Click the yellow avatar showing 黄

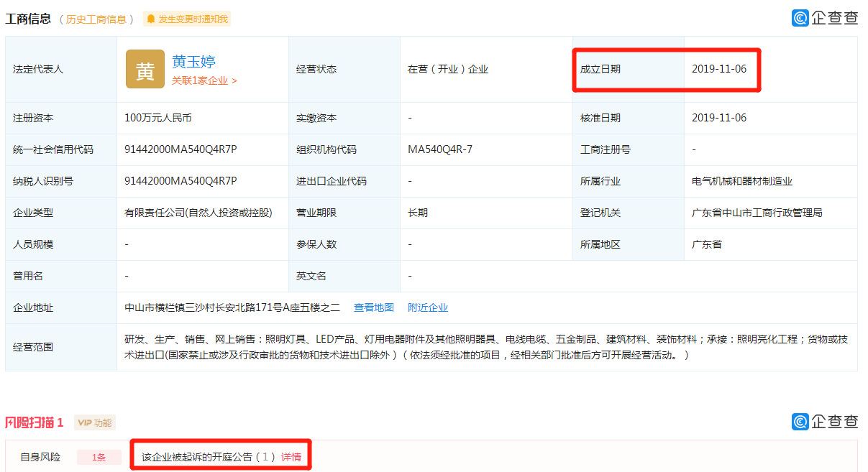pyautogui.click(x=145, y=70)
